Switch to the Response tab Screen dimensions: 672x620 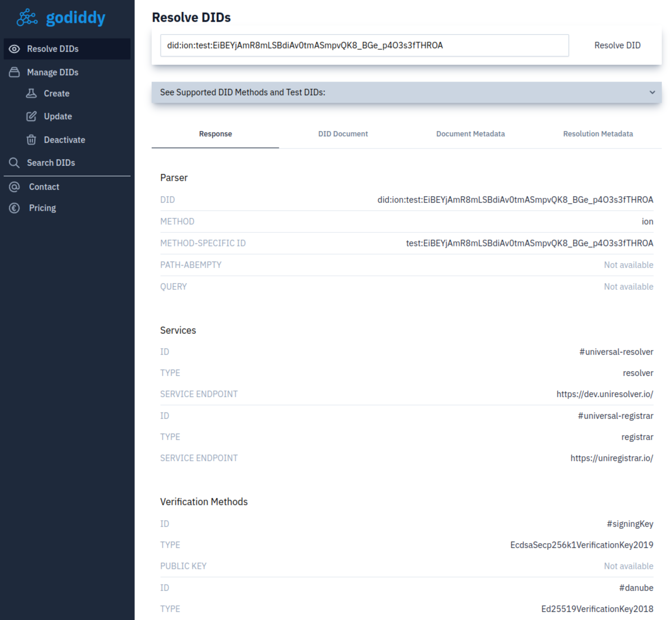point(215,134)
